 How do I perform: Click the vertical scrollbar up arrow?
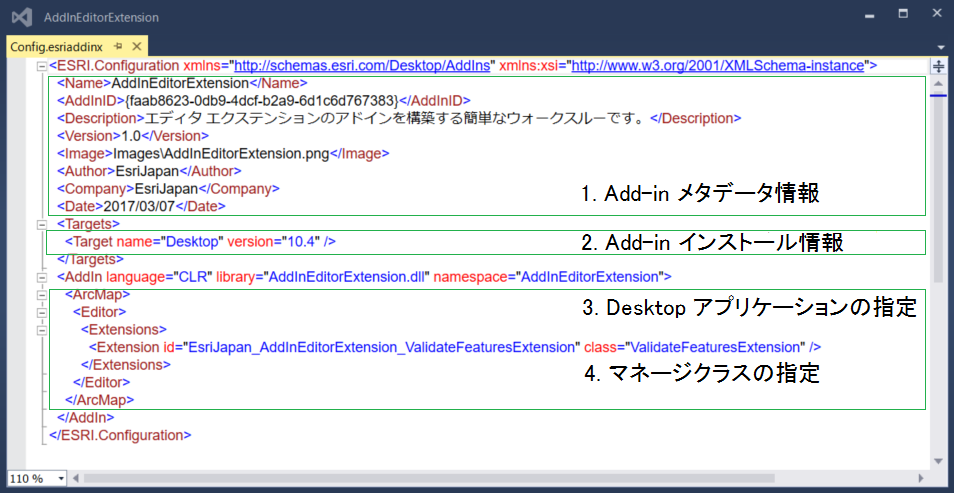coord(938,82)
